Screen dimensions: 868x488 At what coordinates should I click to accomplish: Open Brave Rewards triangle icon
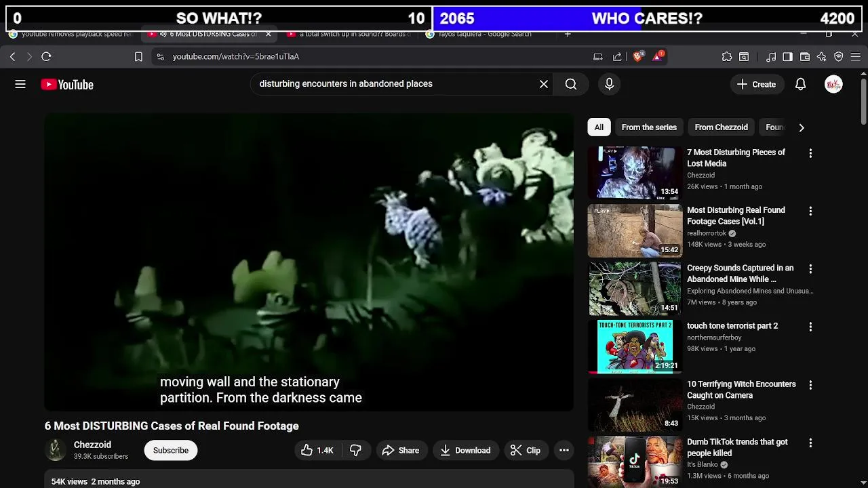657,57
